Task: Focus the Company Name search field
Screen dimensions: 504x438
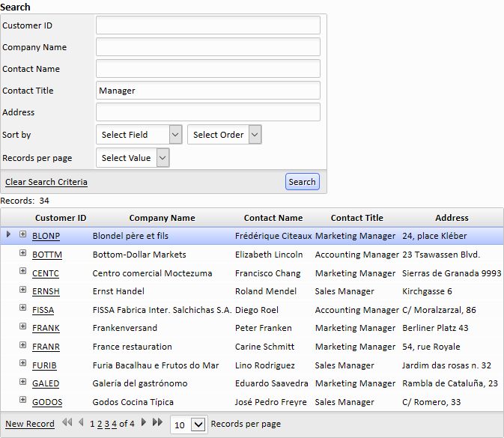Action: 208,47
